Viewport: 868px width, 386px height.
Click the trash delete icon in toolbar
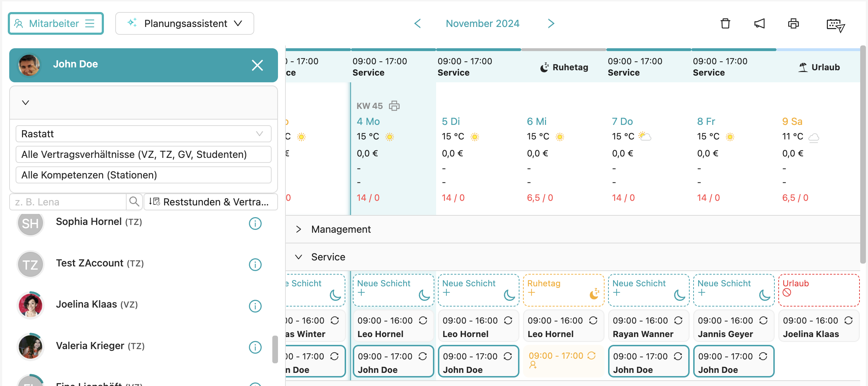725,24
